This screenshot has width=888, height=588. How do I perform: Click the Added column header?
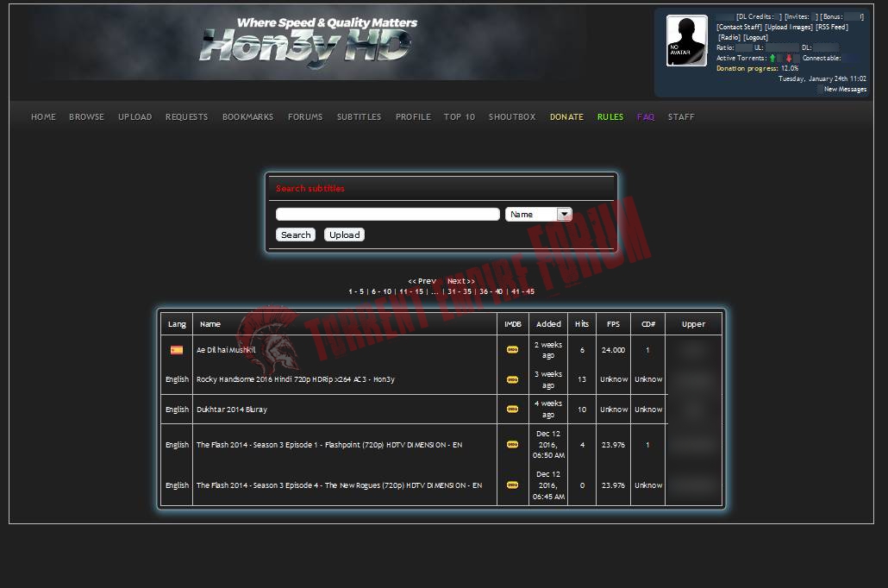pos(549,324)
